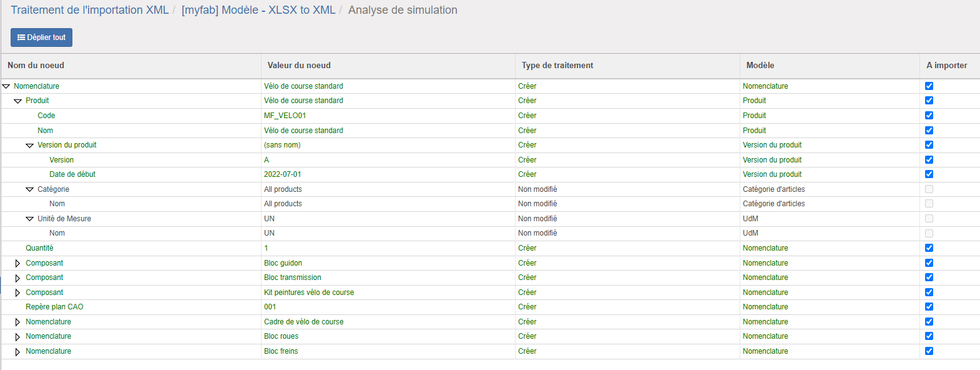
Task: Expand Composant node for Kit peintures
Action: point(17,292)
